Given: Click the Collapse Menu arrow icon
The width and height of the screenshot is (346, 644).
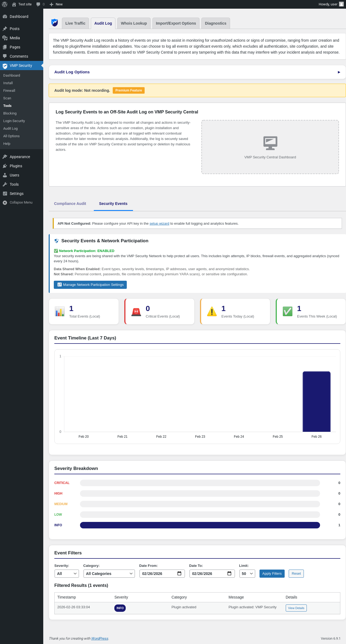Looking at the screenshot, I should (5, 202).
